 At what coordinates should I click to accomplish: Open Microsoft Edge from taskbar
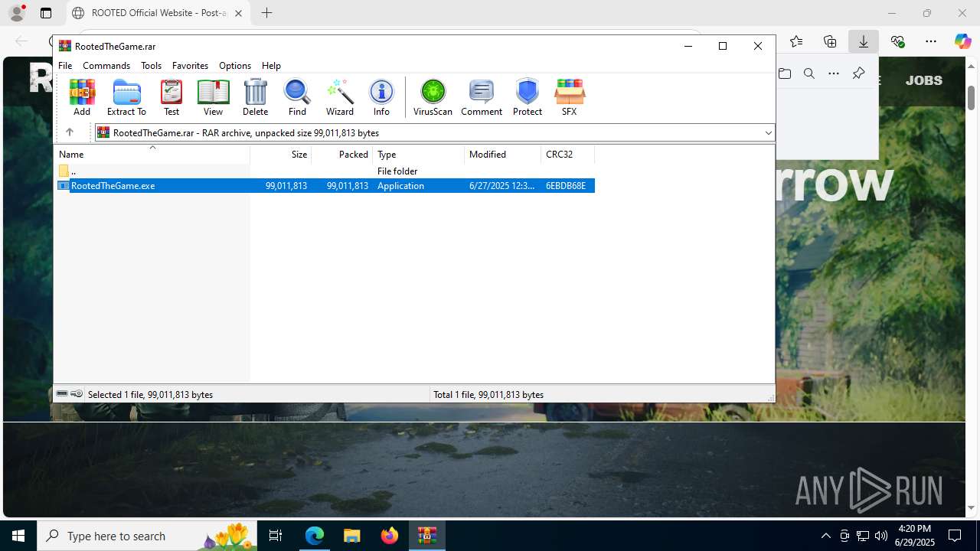click(315, 536)
